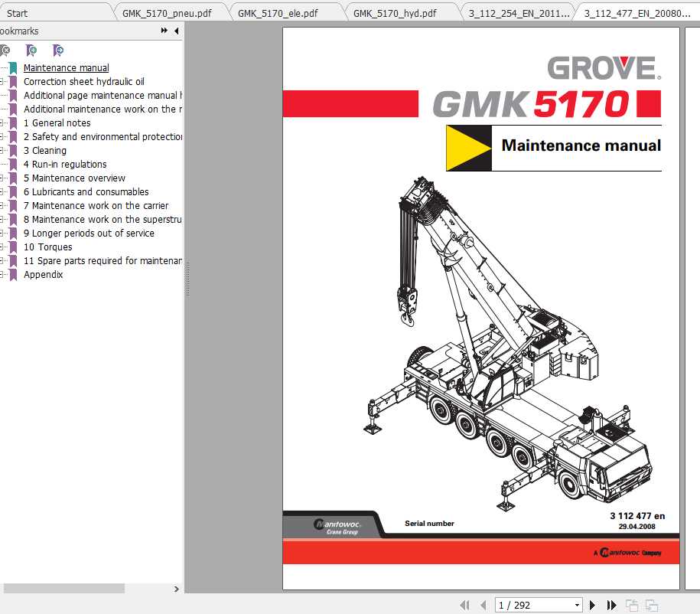Collapse the Bookmarks panel with left arrow
The width and height of the screenshot is (700, 614).
(176, 31)
